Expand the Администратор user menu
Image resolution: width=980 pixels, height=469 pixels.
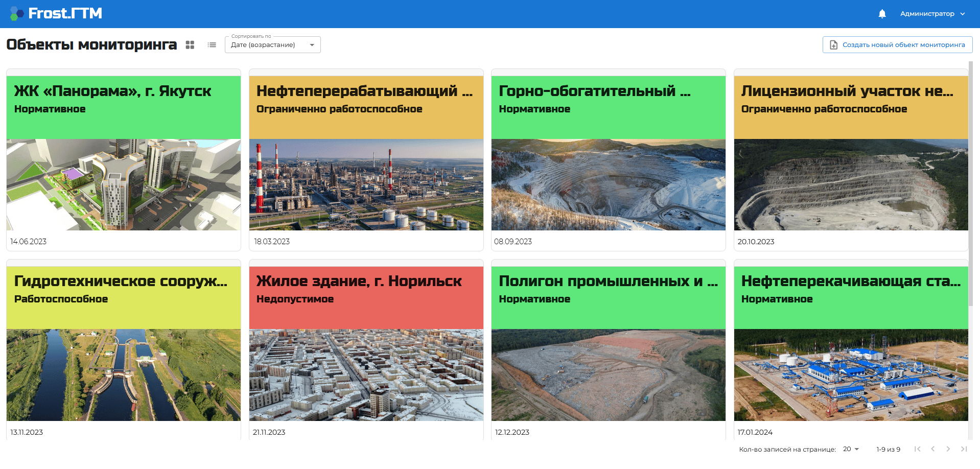click(x=932, y=14)
